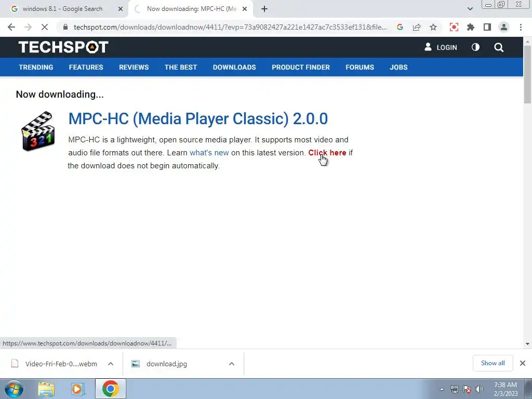The width and height of the screenshot is (532, 399).
Task: Follow the what's new link
Action: [209, 153]
